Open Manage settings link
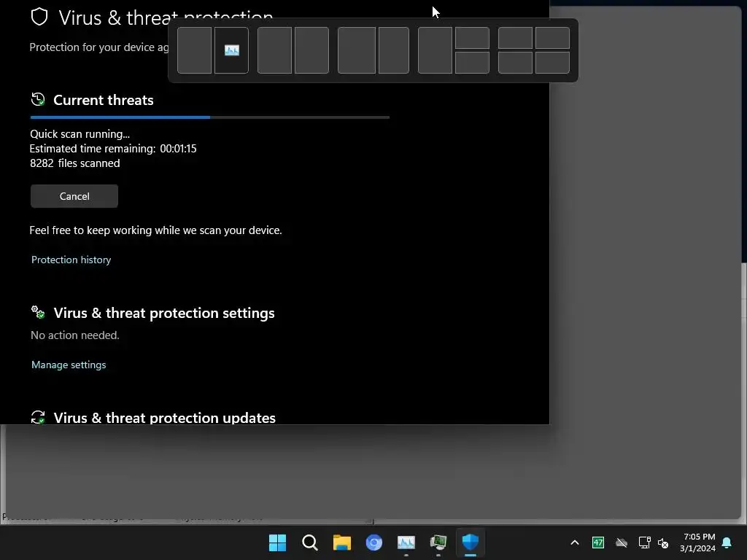 (x=69, y=365)
